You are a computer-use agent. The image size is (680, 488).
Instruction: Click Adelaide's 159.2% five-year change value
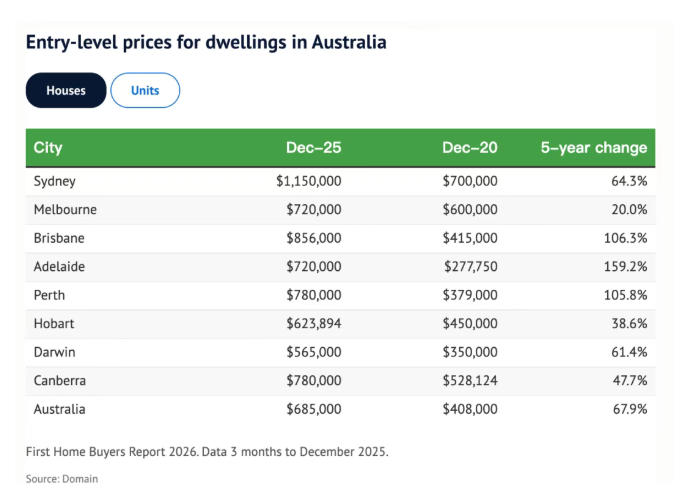click(x=625, y=267)
